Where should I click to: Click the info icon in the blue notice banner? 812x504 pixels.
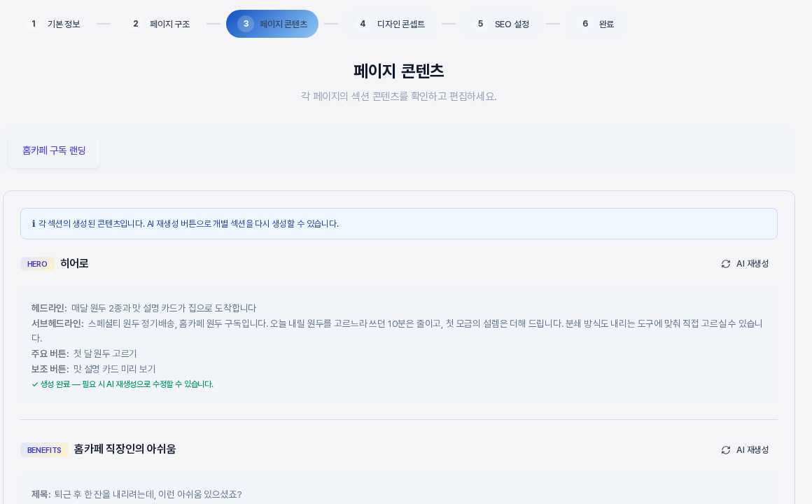pos(34,224)
